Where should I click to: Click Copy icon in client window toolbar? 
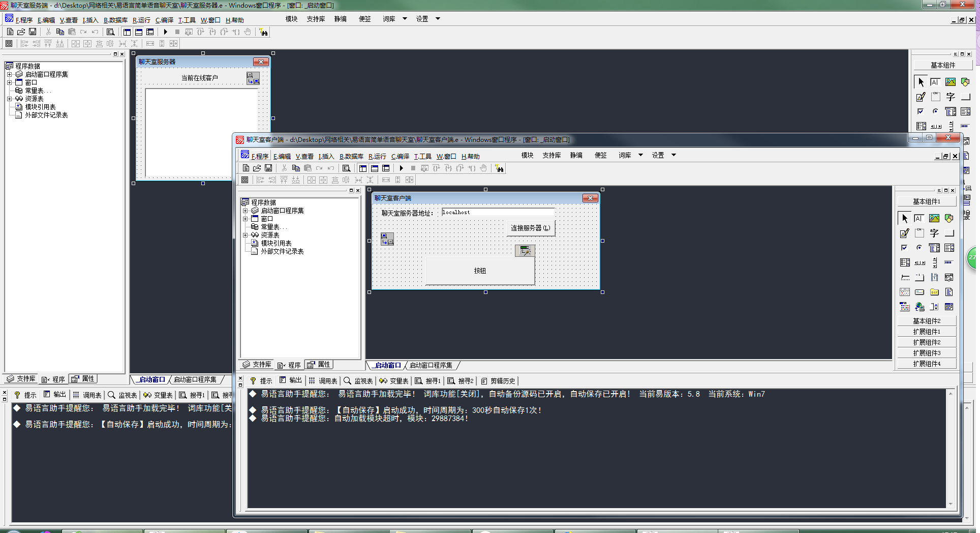pos(296,168)
